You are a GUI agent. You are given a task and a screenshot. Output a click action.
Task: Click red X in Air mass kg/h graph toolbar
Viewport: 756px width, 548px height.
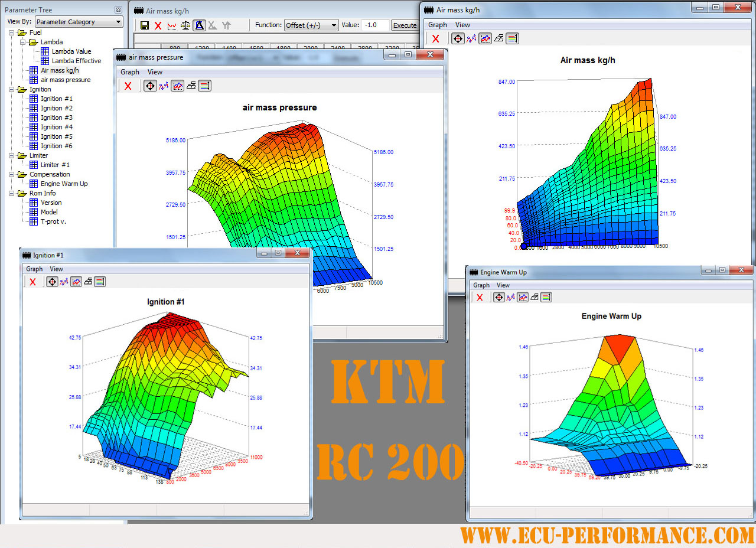[435, 38]
